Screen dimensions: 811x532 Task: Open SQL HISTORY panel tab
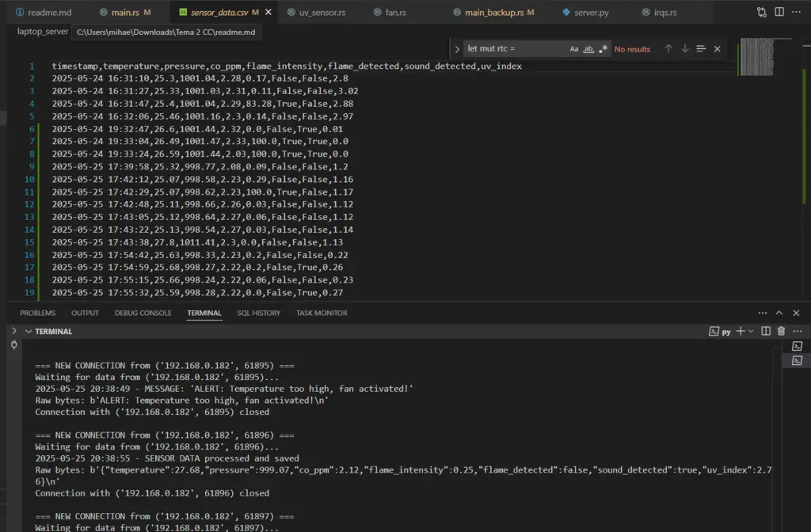point(259,313)
